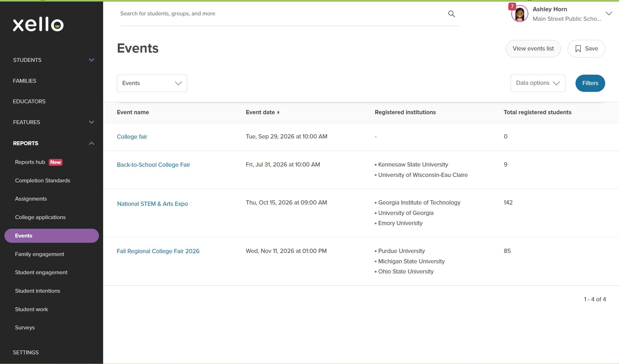This screenshot has width=619, height=364.
Task: Click Kennesaw State University entry
Action: 413,165
